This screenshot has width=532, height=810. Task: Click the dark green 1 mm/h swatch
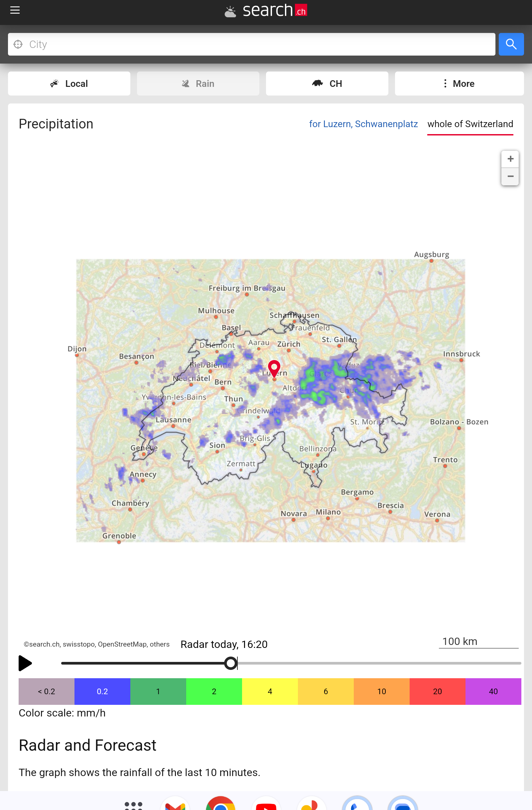click(158, 691)
